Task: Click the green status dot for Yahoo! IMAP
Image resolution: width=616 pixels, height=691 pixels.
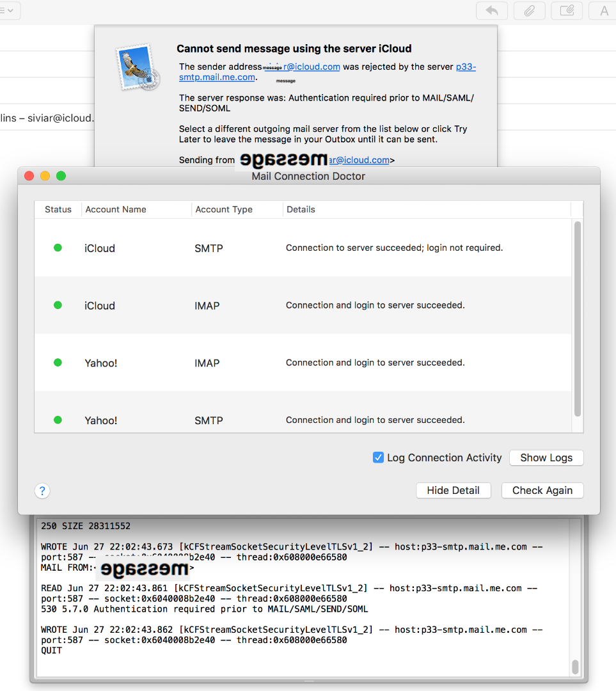Action: [58, 362]
